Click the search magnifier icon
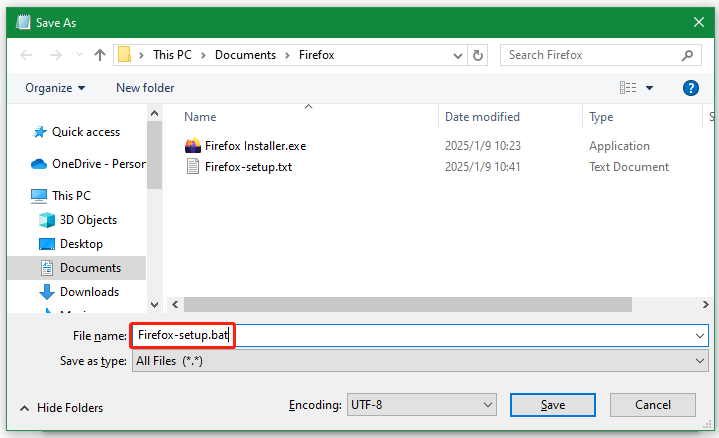This screenshot has width=719, height=438. click(687, 55)
